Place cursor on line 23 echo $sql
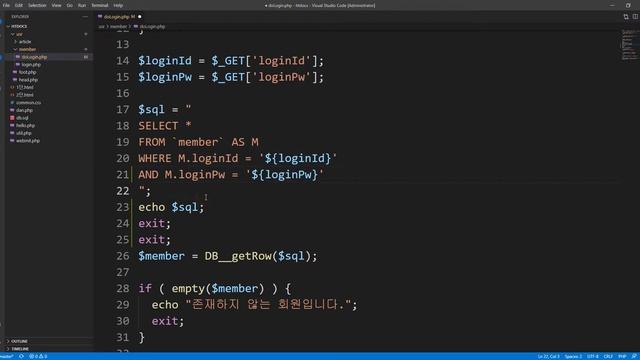This screenshot has width=640, height=360. coord(171,207)
